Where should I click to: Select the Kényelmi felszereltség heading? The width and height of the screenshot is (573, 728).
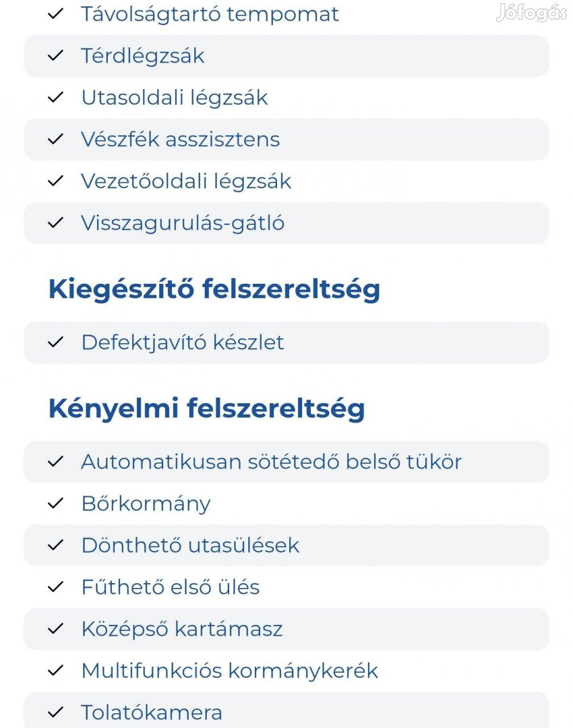[207, 409]
